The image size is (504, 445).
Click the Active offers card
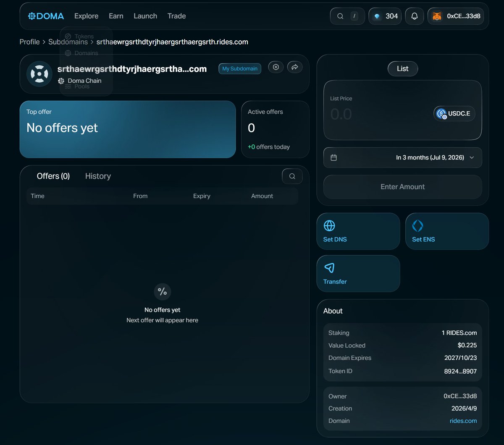pos(275,129)
